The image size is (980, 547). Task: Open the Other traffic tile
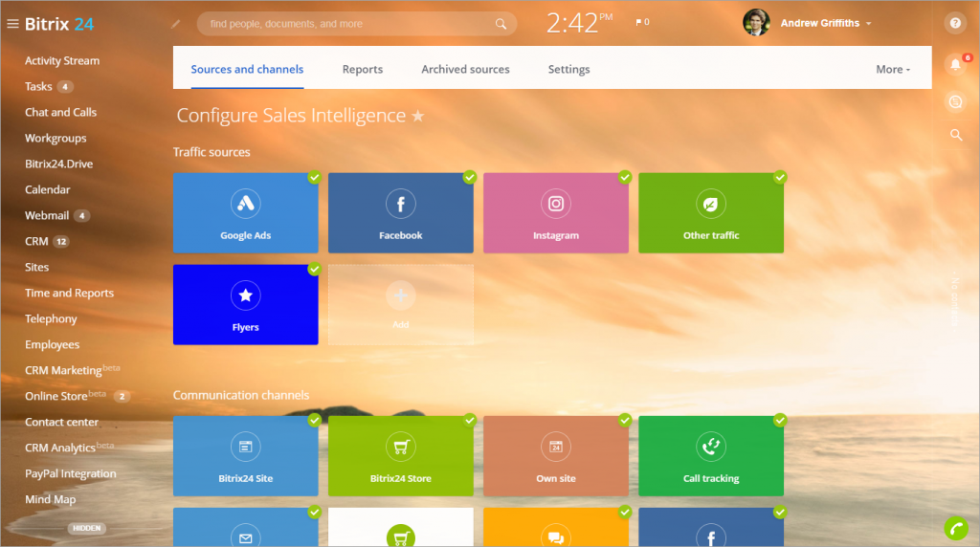pos(711,213)
